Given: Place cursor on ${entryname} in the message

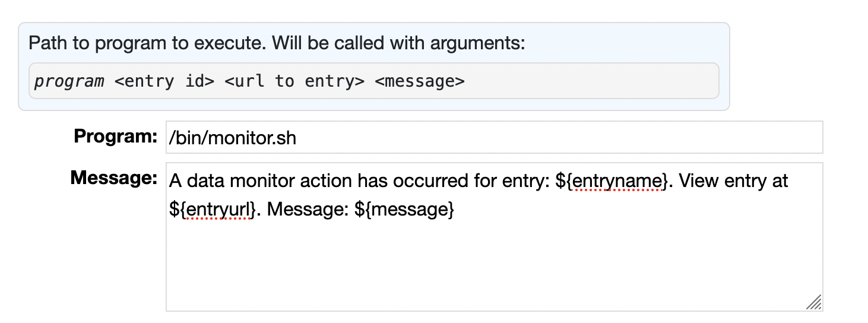Looking at the screenshot, I should click(x=611, y=180).
